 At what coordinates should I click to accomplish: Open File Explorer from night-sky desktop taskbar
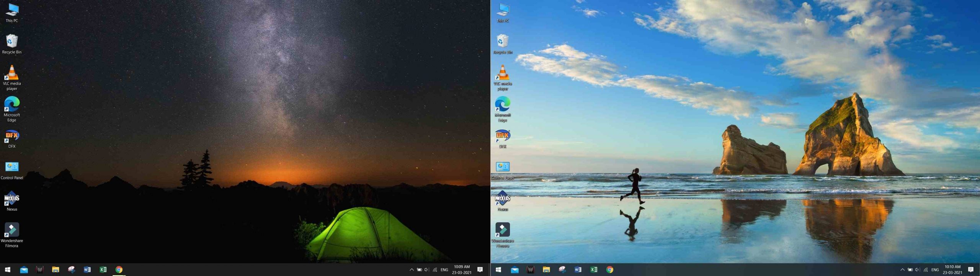coord(56,269)
